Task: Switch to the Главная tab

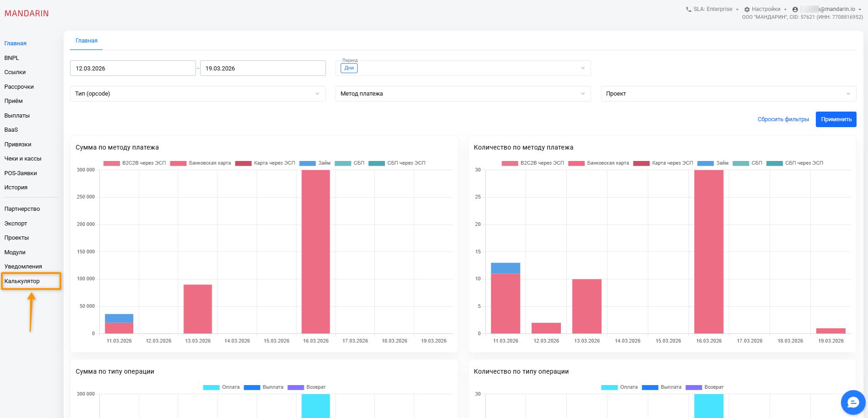Action: pyautogui.click(x=87, y=41)
